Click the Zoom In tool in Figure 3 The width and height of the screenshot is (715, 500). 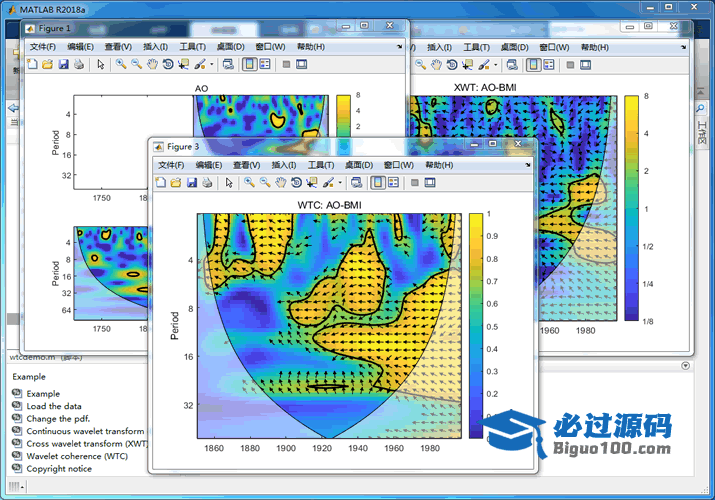(x=248, y=183)
